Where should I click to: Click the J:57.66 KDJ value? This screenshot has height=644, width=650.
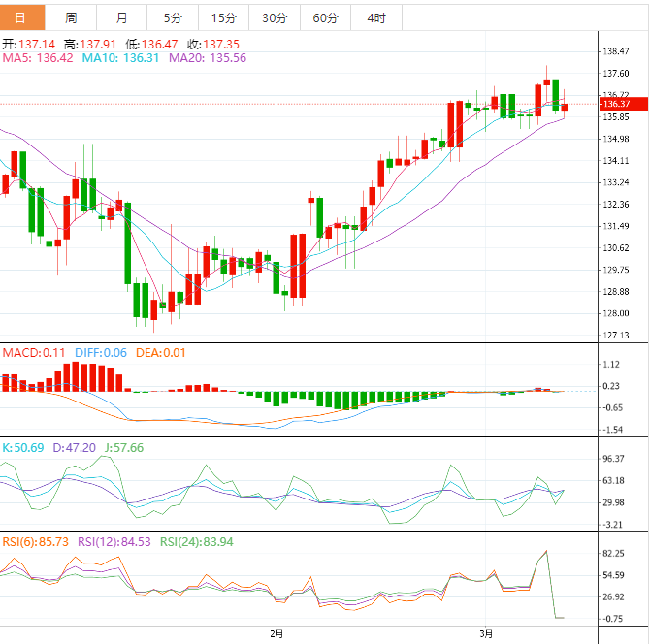[x=124, y=448]
